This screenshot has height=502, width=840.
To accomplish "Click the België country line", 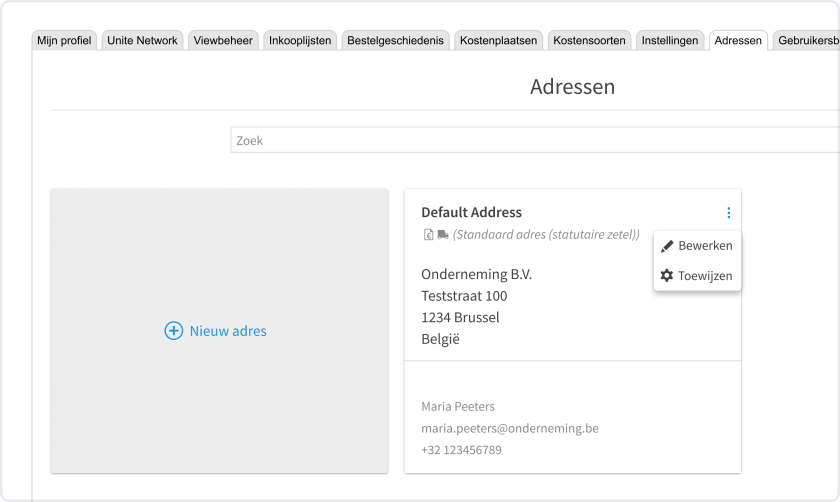I will click(x=440, y=339).
